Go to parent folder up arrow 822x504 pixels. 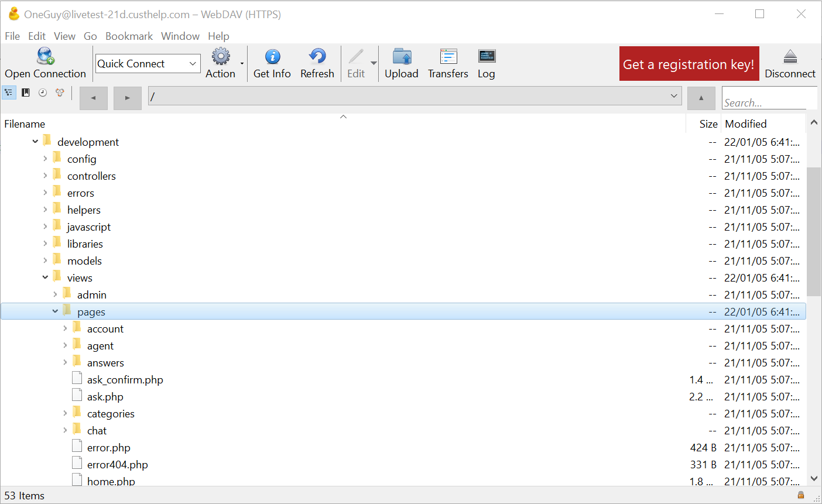point(701,98)
